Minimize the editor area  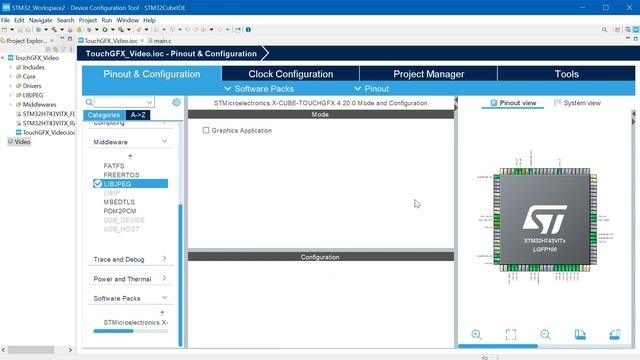click(x=628, y=38)
